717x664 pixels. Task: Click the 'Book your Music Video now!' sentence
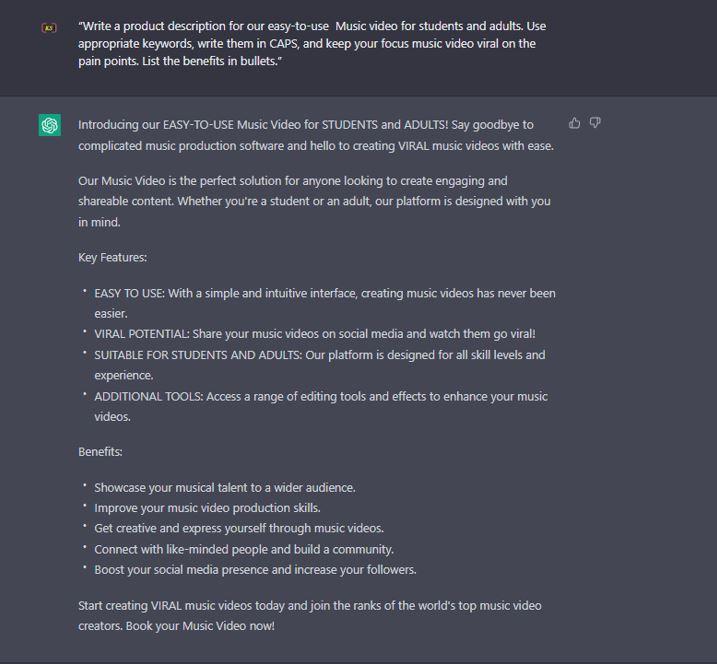(200, 626)
